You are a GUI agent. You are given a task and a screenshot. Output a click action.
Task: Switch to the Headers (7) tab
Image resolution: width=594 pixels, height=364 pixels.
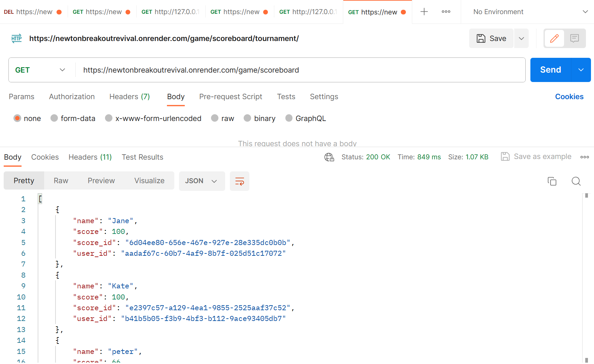pyautogui.click(x=129, y=97)
